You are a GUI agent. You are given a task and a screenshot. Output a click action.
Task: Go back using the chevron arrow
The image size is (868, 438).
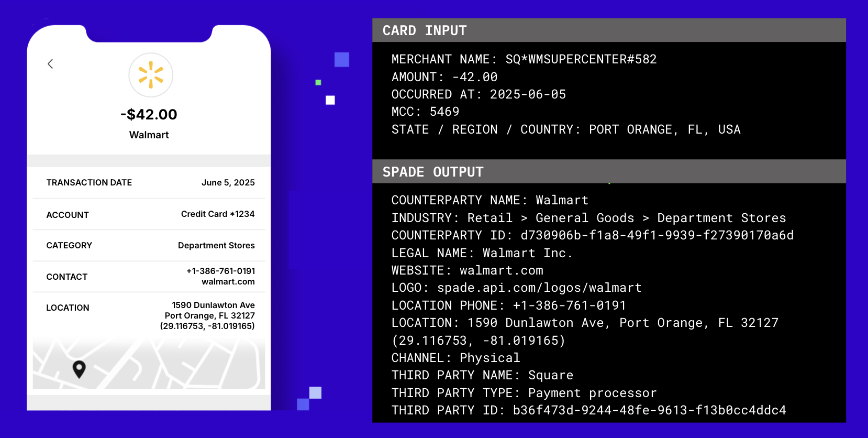click(x=50, y=64)
